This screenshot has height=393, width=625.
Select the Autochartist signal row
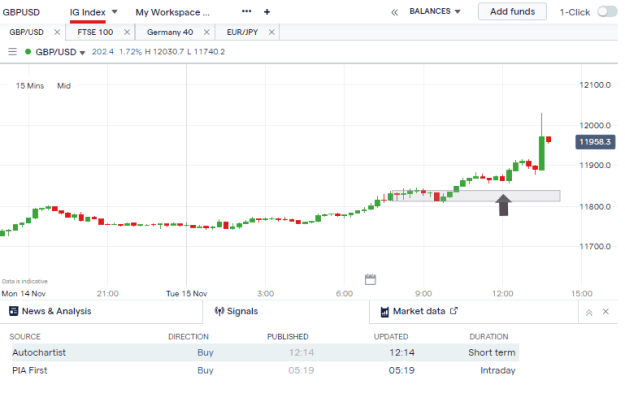pyautogui.click(x=265, y=353)
